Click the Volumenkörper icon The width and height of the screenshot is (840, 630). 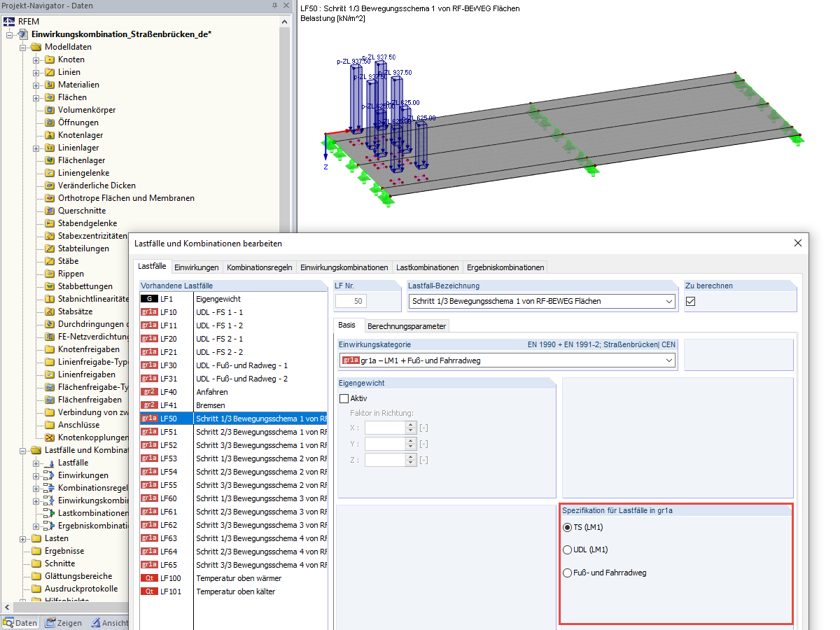[x=50, y=110]
